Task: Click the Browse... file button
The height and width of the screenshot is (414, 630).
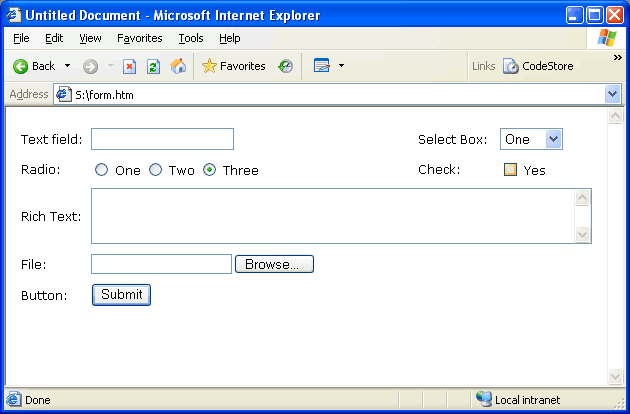Action: (274, 264)
